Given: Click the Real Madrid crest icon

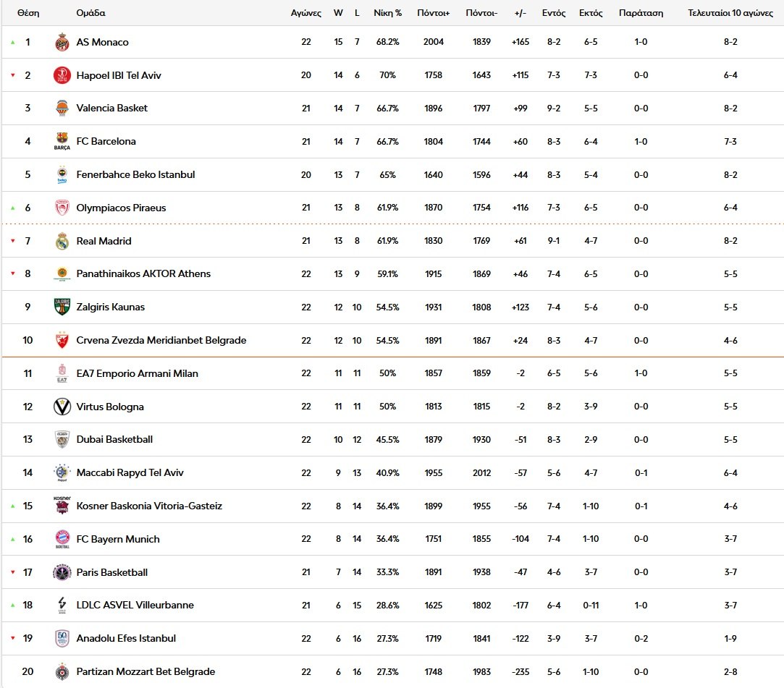Looking at the screenshot, I should (62, 241).
